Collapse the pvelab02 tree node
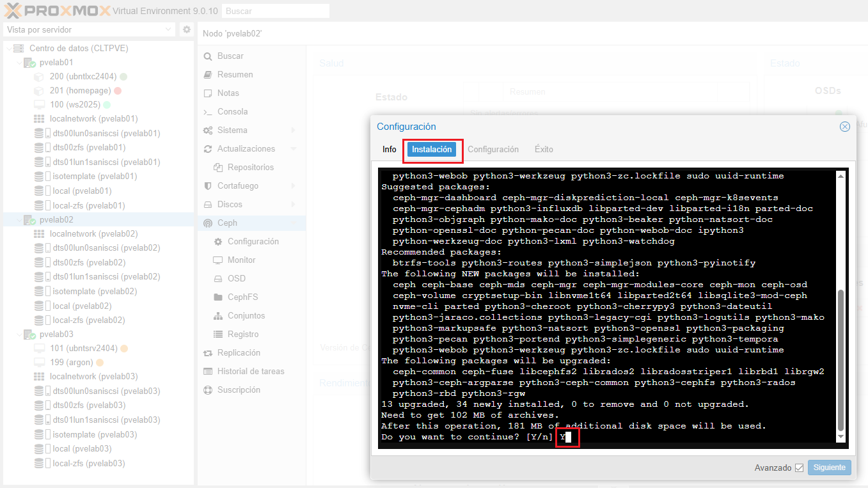 tap(19, 220)
